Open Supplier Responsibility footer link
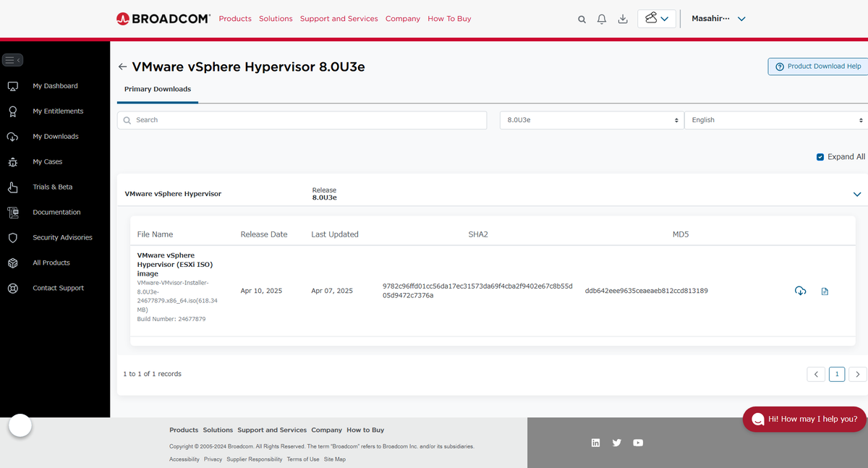This screenshot has height=468, width=868. pyautogui.click(x=255, y=459)
